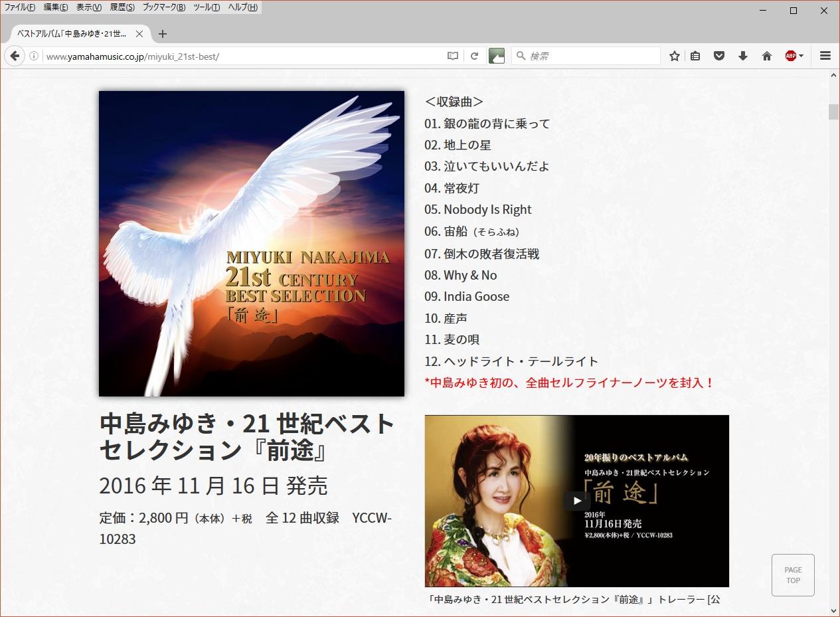Click track 12. ヘッドライト・テールライト
Viewport: 840px width, 617px height.
point(511,361)
